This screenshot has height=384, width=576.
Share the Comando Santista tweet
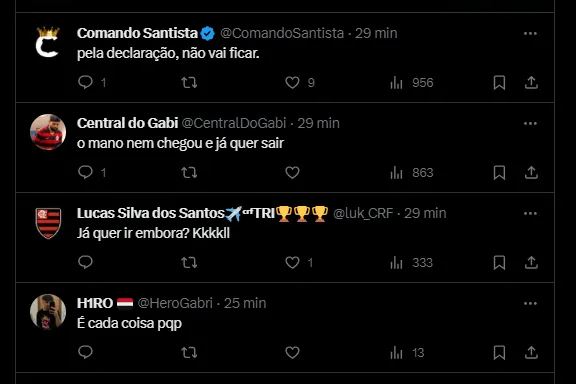point(531,82)
